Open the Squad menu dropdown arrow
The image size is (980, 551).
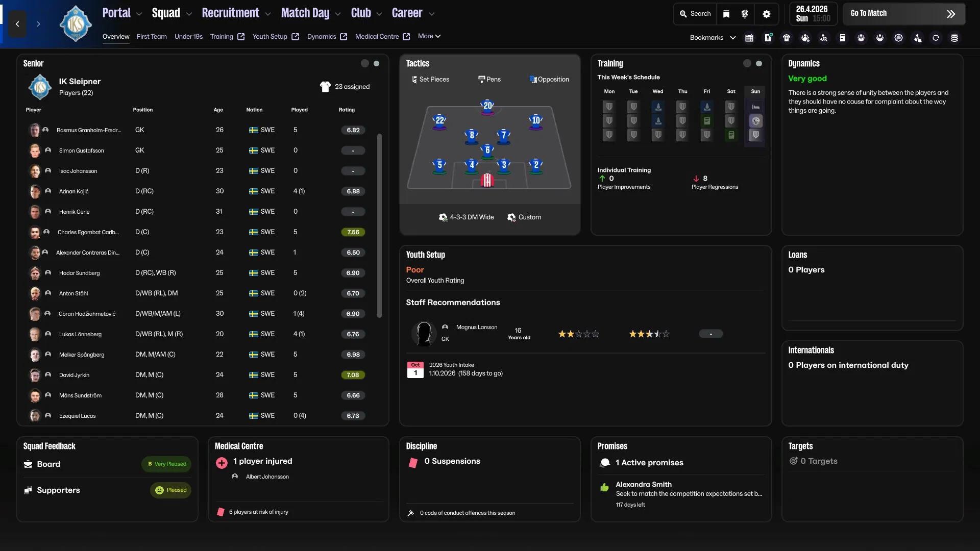point(189,14)
